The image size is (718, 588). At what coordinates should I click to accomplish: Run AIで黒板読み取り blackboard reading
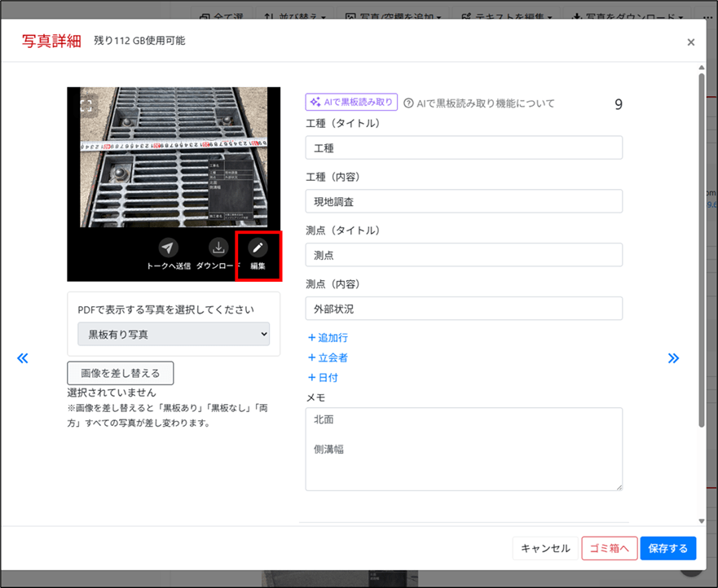pyautogui.click(x=351, y=103)
